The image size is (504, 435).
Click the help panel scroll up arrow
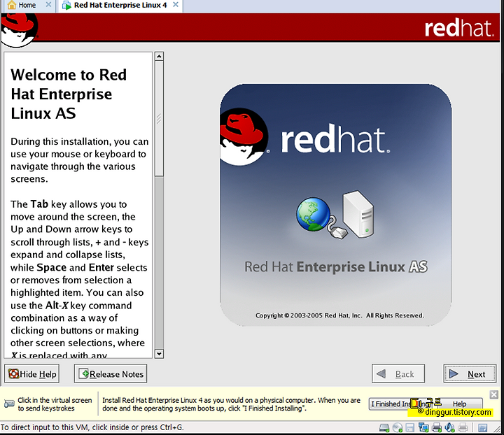(159, 57)
